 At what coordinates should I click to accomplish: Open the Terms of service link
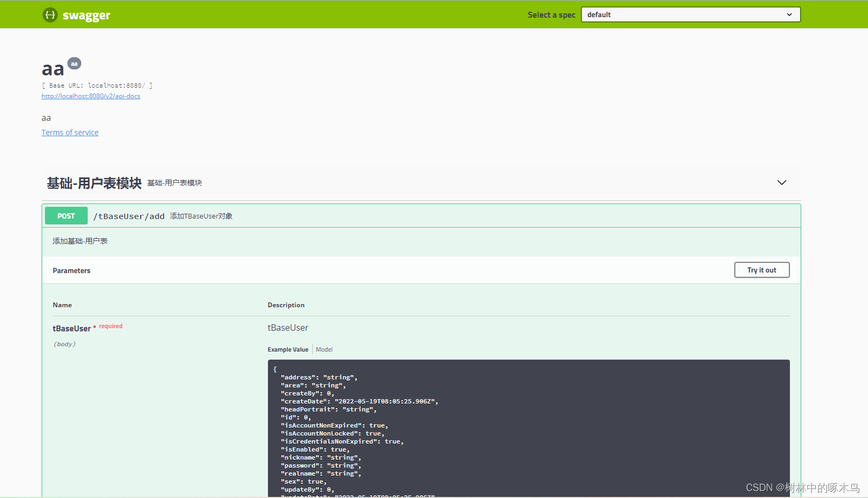[x=70, y=133]
